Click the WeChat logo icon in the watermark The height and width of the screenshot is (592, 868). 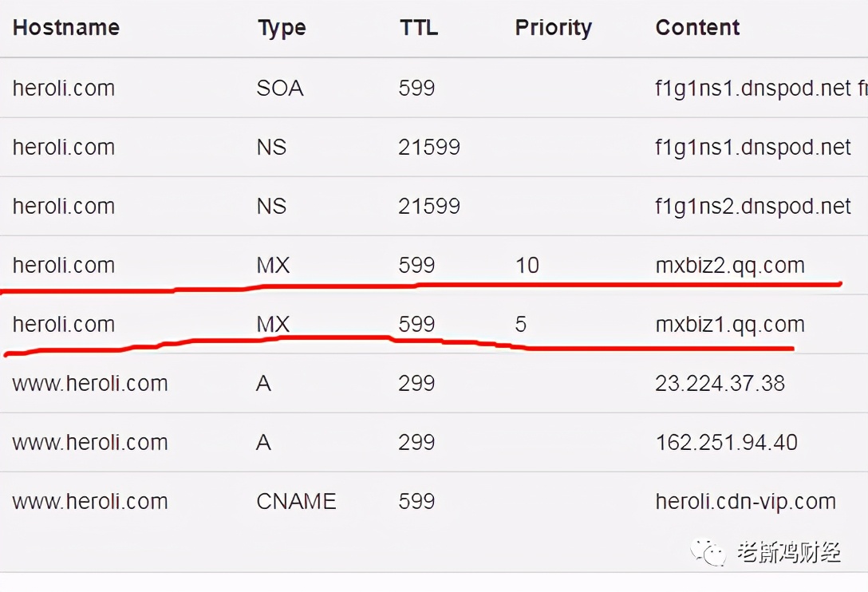point(708,553)
